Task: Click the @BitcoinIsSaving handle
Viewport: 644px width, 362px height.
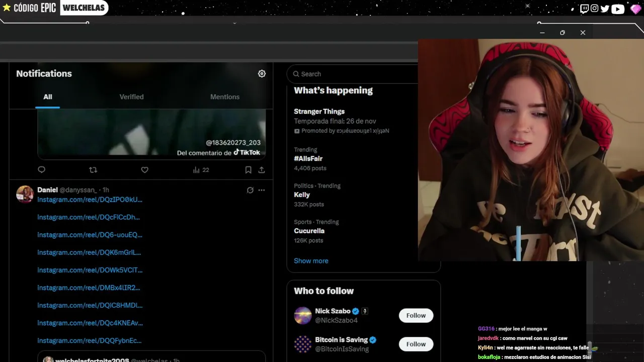Action: click(x=342, y=349)
